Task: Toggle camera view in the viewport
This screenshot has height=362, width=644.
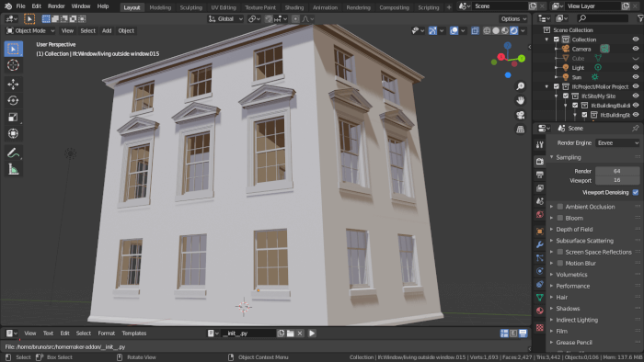Action: click(x=521, y=115)
